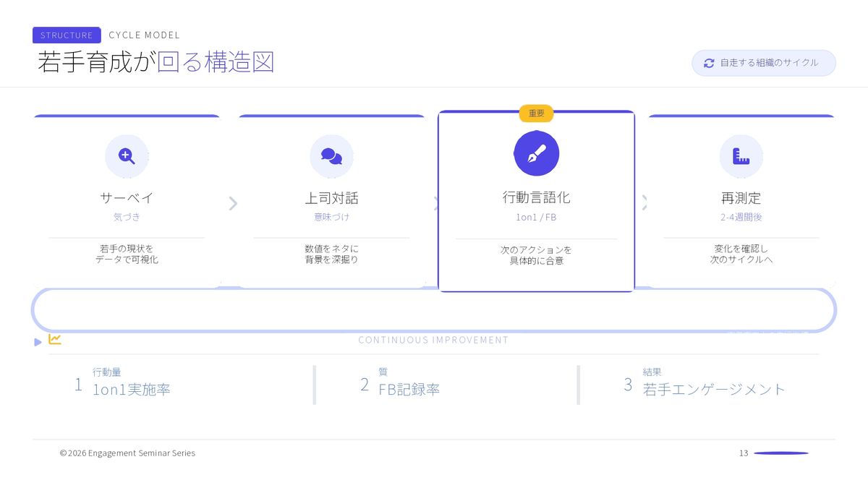
Task: Click the purple progress bar next to page 13
Action: tap(781, 453)
